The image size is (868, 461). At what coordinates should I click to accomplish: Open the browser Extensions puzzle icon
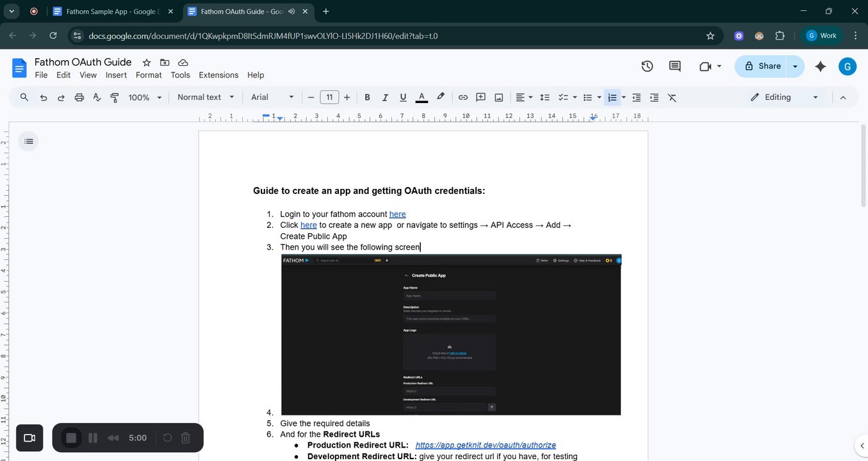tap(780, 36)
